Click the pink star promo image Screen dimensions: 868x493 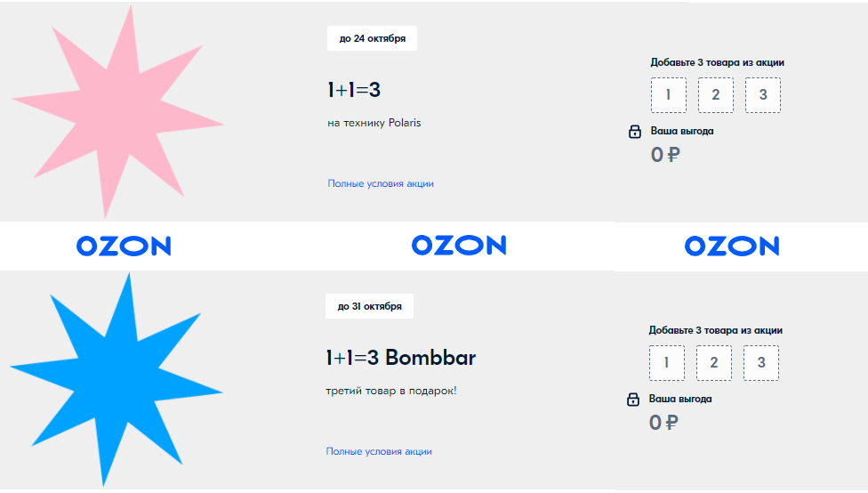click(x=117, y=110)
